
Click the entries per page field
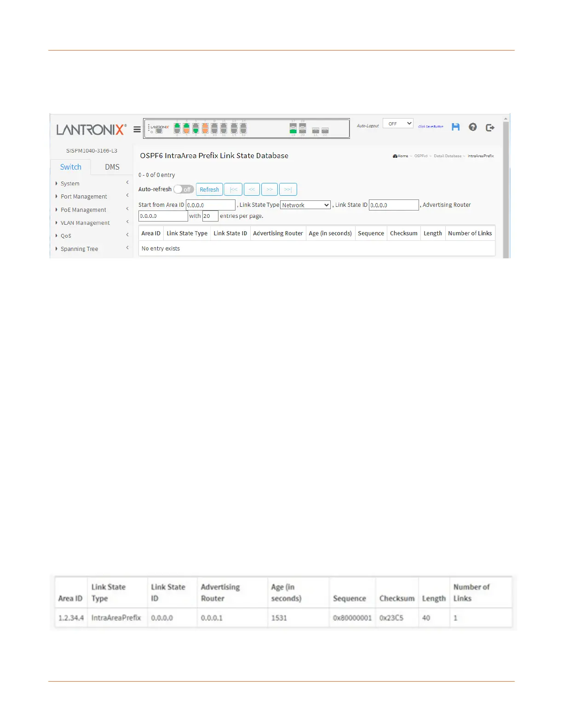(210, 216)
